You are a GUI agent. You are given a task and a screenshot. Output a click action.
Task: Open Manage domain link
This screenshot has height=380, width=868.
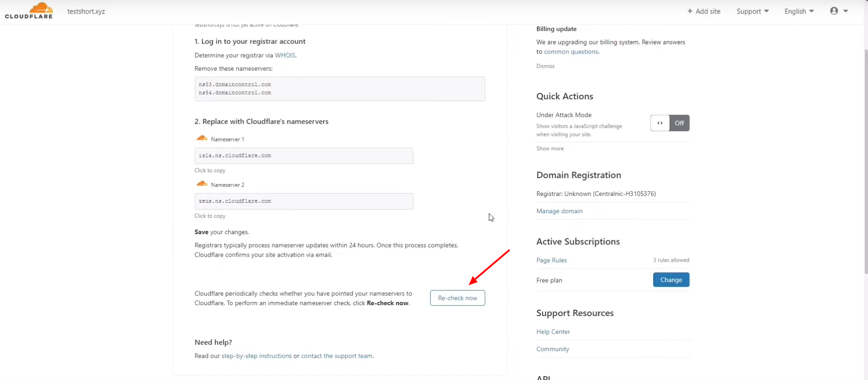coord(559,211)
